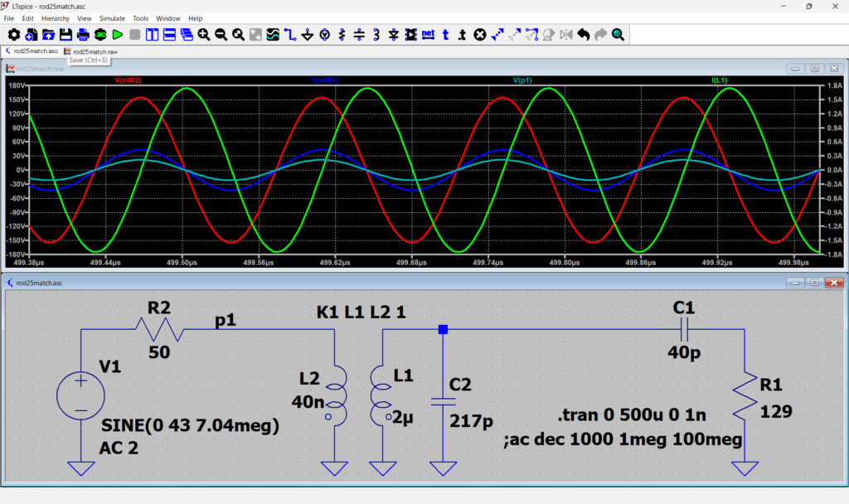The image size is (849, 504).
Task: Select the Draw Wire tool
Action: [290, 35]
